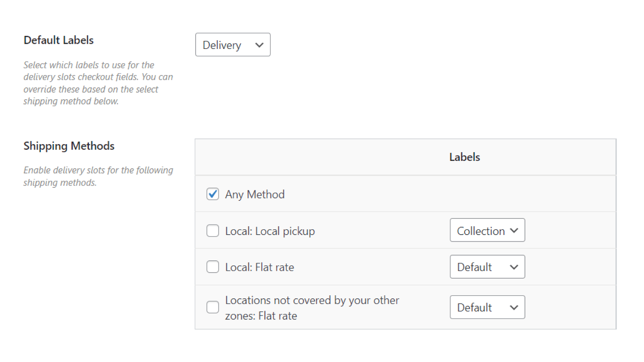Click the Delivery text in the selector
Screen dimensions: 644x362
pos(221,45)
